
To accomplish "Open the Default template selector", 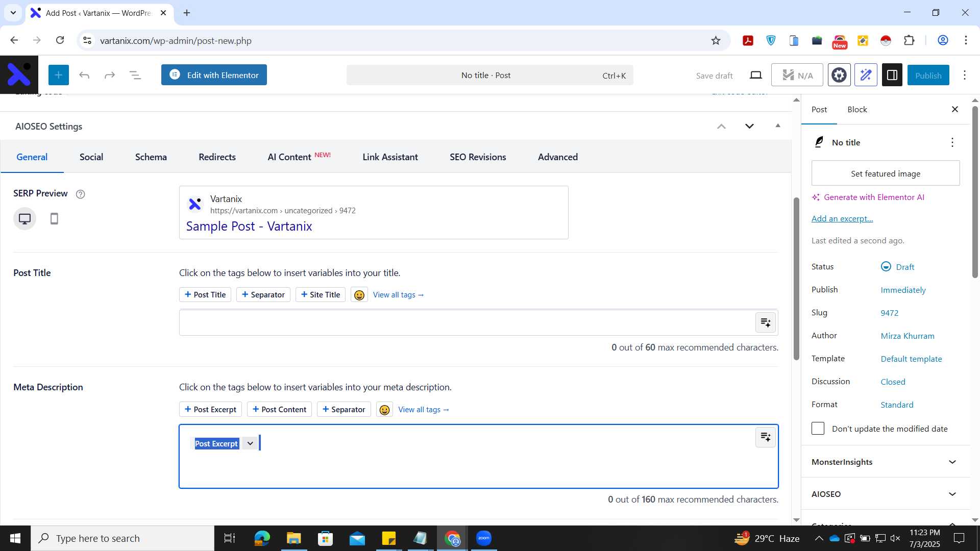I will point(911,359).
